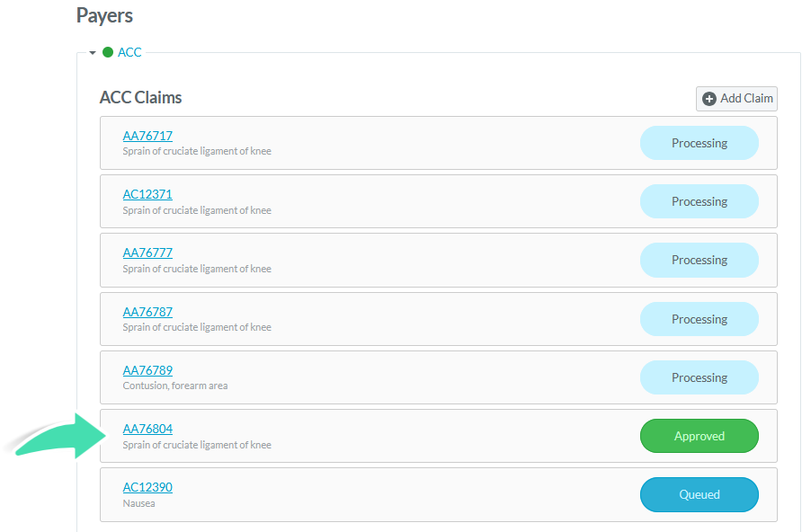Click the green status dot beside ACC

[108, 52]
